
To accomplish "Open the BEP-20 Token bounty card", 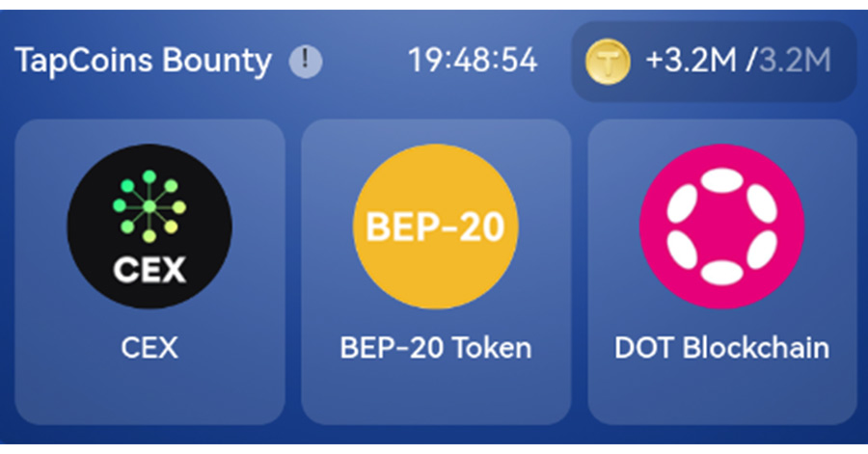I will [x=436, y=272].
